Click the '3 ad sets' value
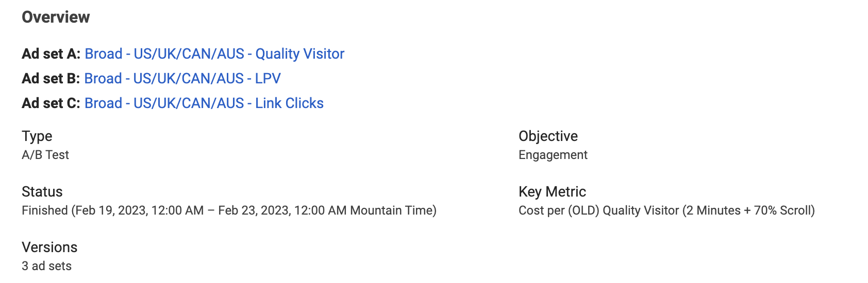 (x=46, y=266)
